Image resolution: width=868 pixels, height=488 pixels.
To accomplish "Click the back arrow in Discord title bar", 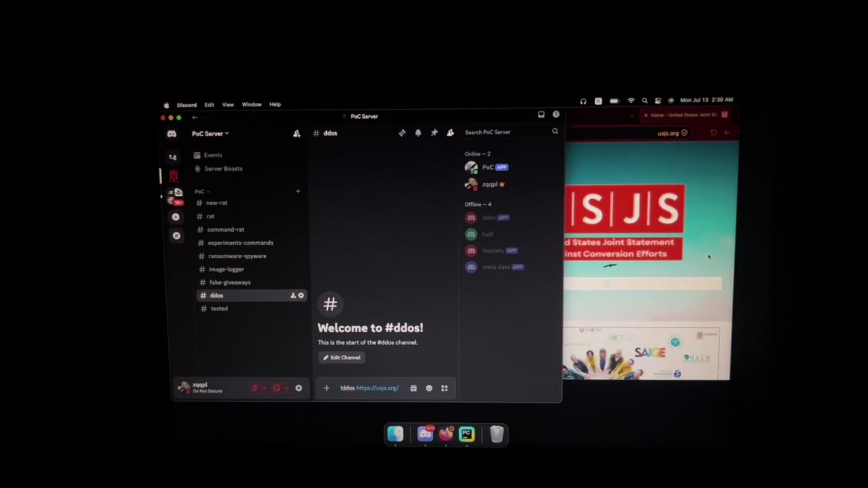I will pos(195,117).
